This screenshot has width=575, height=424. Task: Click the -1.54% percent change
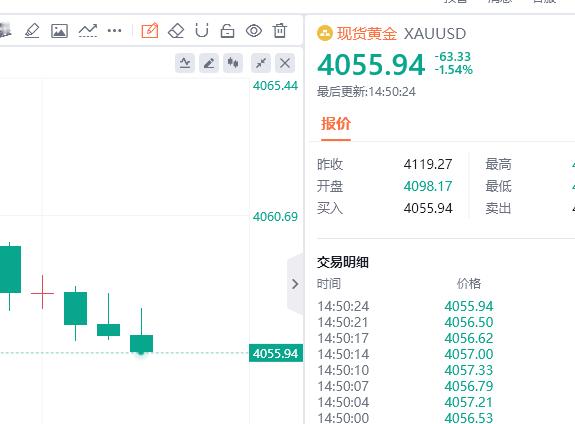point(454,70)
